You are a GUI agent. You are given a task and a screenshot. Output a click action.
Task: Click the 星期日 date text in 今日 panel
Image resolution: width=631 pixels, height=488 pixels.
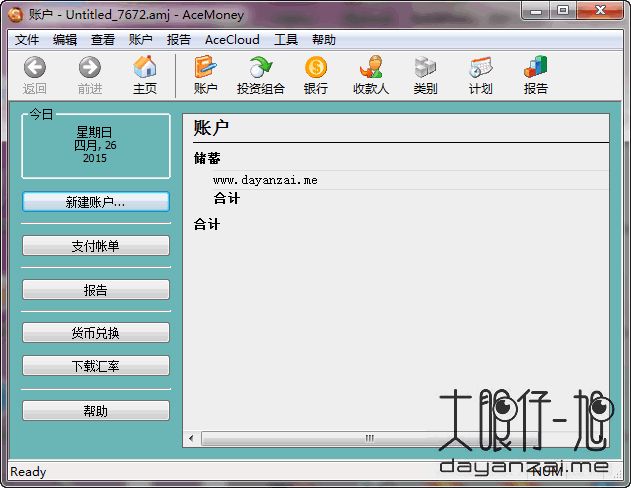[x=94, y=132]
